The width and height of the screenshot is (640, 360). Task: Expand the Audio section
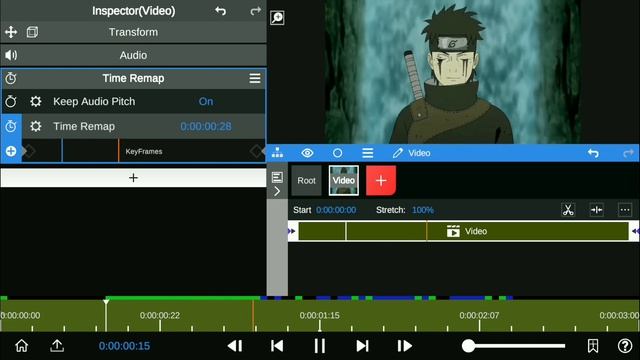[x=133, y=55]
